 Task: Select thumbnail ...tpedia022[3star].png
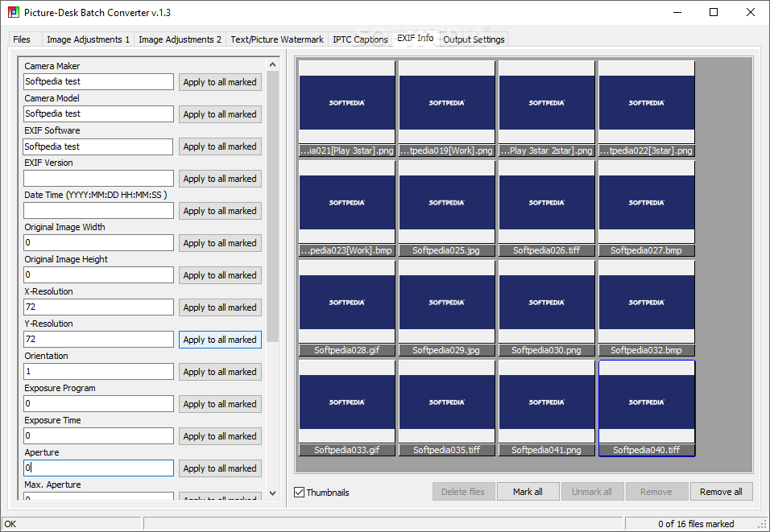[x=647, y=109]
